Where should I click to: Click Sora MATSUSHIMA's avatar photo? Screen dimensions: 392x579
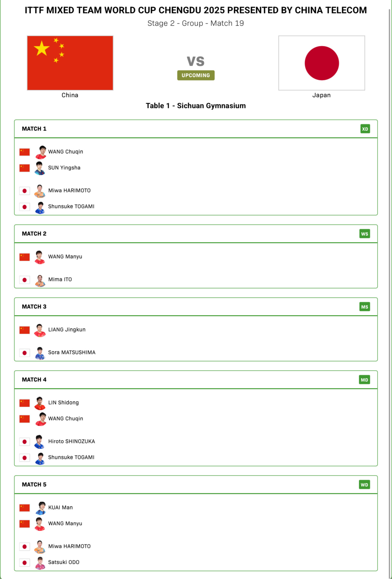pos(40,353)
